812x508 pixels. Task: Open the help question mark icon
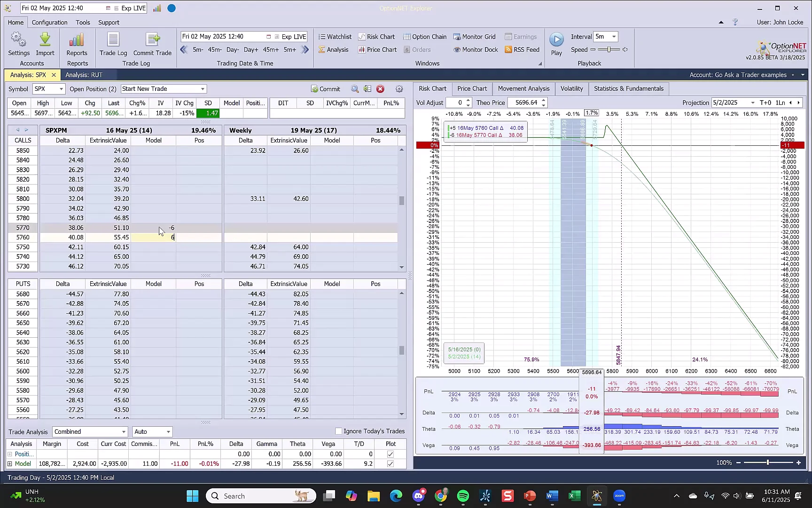click(x=735, y=22)
